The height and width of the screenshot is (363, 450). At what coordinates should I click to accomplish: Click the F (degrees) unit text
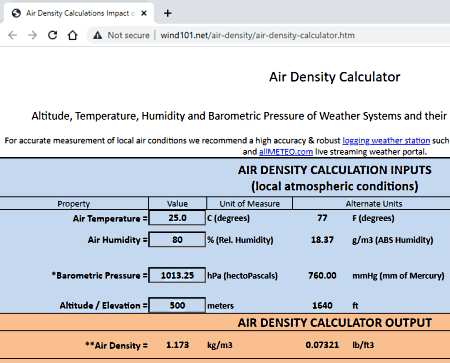[373, 218]
